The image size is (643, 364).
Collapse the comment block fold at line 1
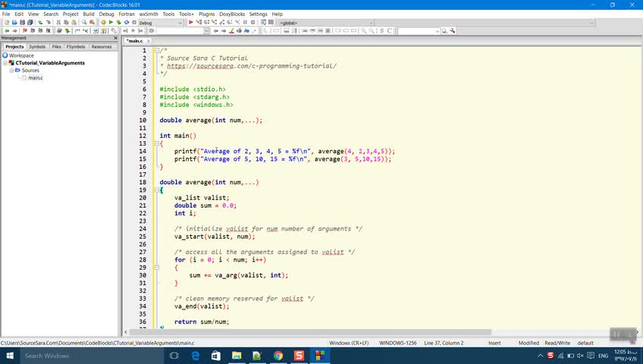coord(155,51)
